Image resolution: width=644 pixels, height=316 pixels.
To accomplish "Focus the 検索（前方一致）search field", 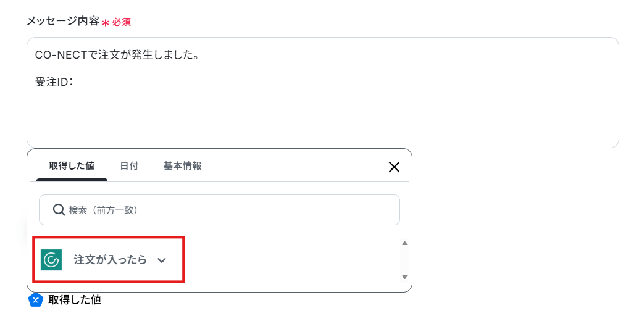I will [x=219, y=210].
